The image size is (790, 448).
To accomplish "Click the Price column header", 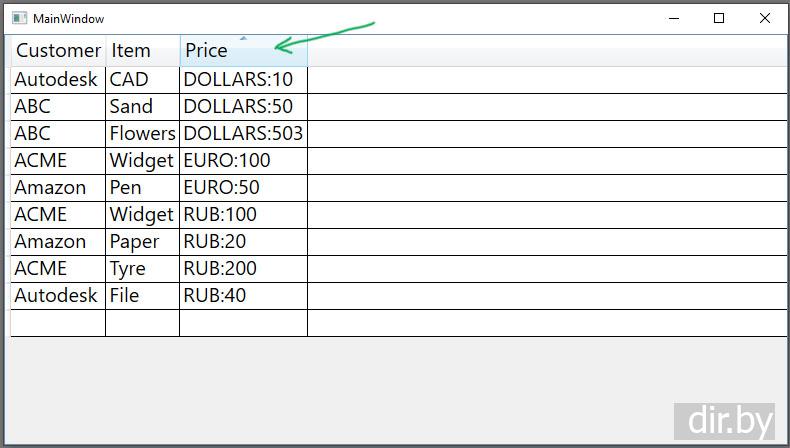I will [x=243, y=50].
